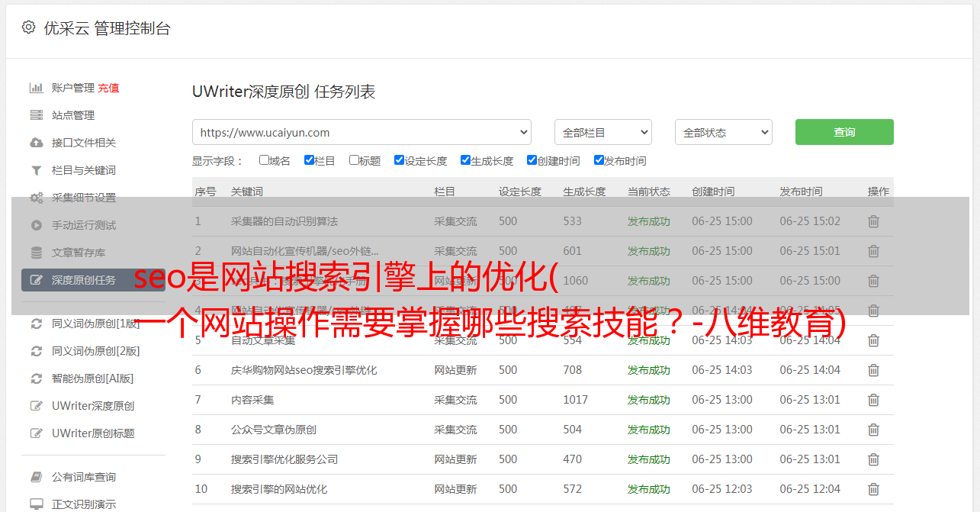Open 同义词伪原创[2版] in the sidebar
The image size is (980, 512).
96,351
